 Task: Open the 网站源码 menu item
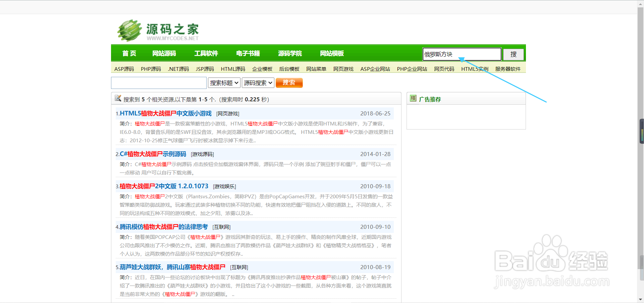pyautogui.click(x=164, y=53)
